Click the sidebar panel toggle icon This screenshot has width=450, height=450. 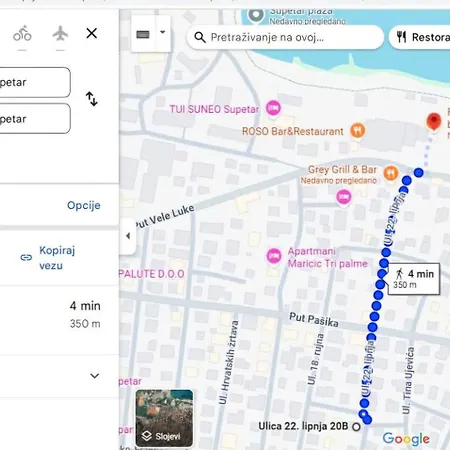[143, 34]
